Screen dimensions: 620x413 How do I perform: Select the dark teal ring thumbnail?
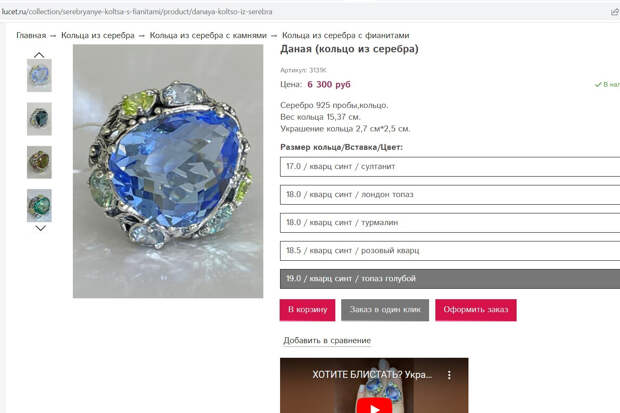(39, 119)
